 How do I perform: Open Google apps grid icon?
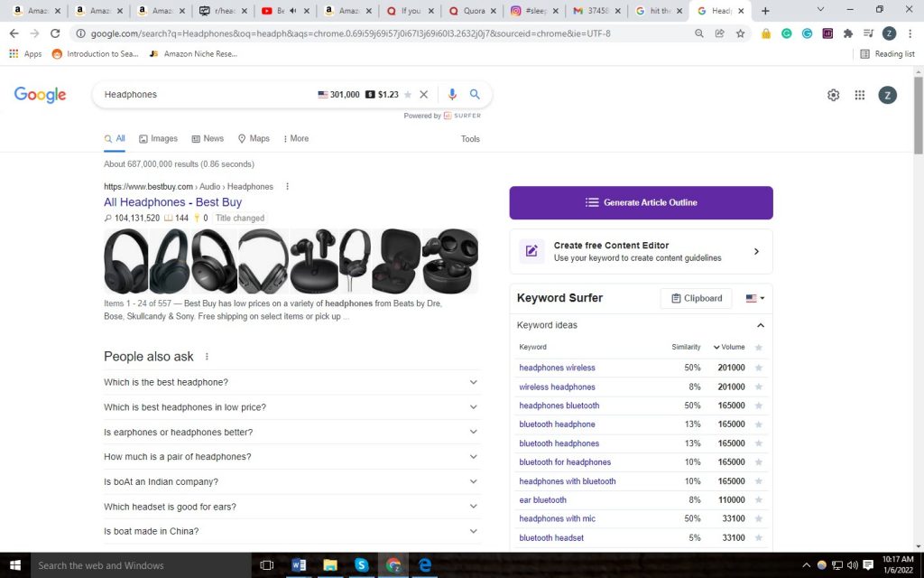click(860, 95)
